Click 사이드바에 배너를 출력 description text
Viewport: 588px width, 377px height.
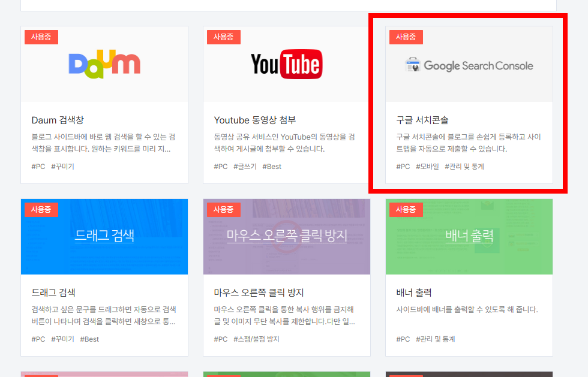pyautogui.click(x=467, y=309)
